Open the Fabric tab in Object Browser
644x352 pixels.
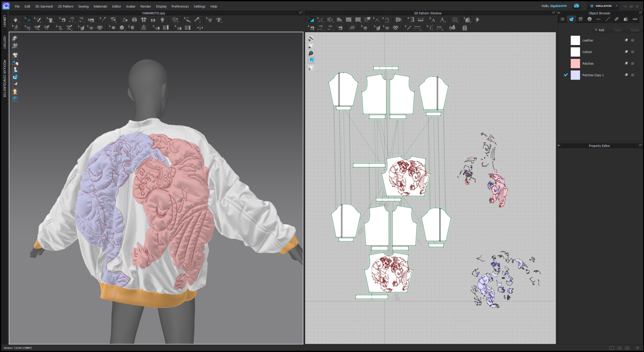click(x=571, y=19)
